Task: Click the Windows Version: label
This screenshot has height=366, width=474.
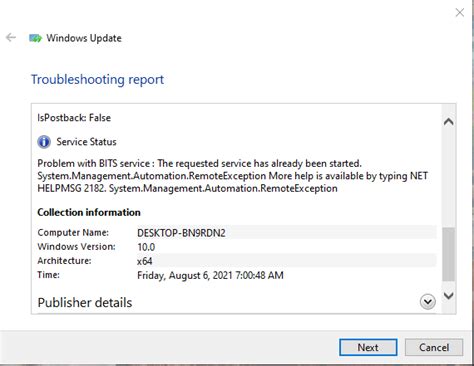Action: click(76, 247)
